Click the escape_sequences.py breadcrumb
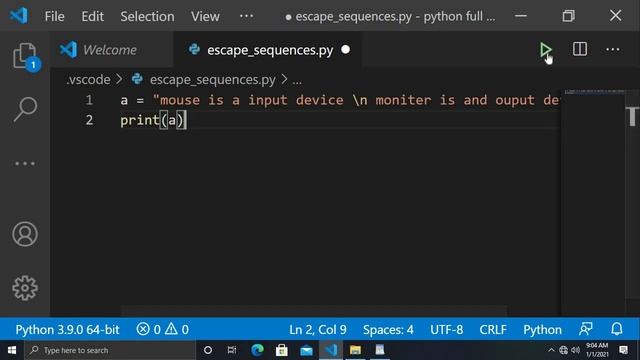Image resolution: width=640 pixels, height=360 pixels. (212, 79)
